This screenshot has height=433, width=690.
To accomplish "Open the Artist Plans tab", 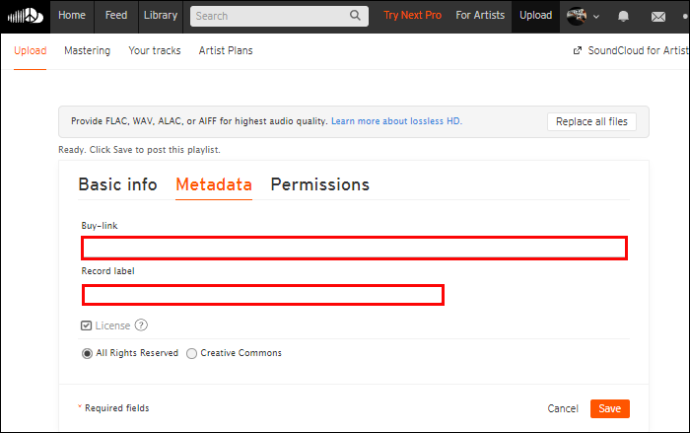I will click(226, 51).
